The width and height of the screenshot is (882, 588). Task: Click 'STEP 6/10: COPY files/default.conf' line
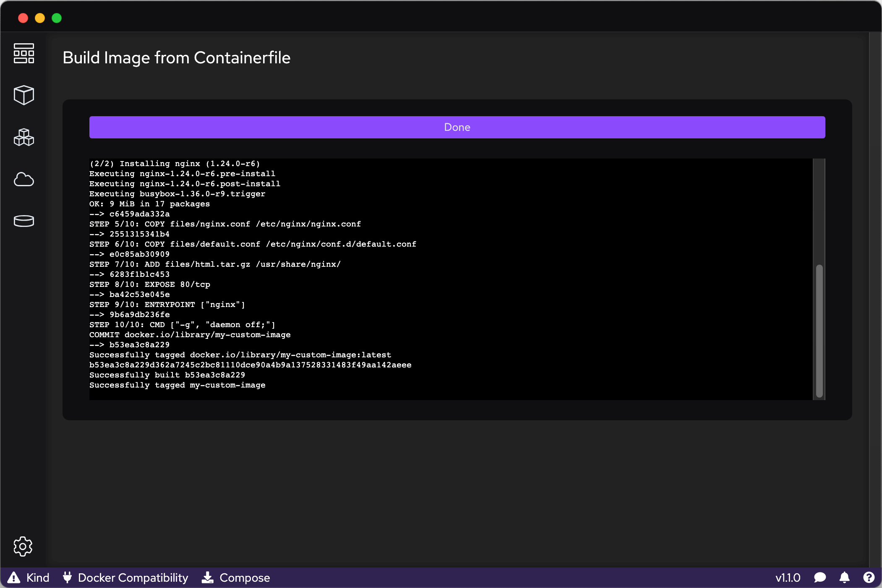tap(253, 244)
